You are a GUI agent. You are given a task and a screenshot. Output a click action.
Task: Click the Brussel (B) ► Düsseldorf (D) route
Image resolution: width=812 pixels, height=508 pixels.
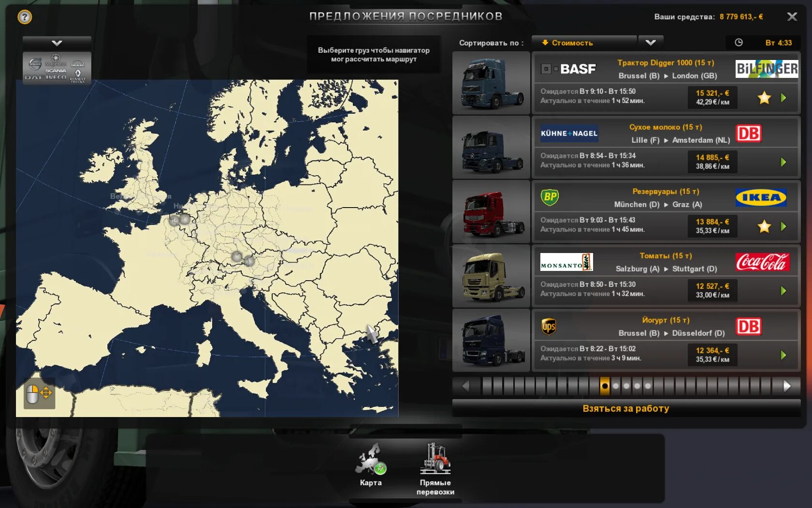pos(671,333)
